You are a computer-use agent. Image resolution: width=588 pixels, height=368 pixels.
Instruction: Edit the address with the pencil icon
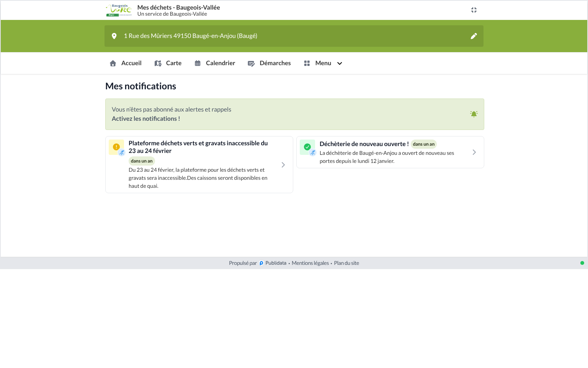point(474,36)
